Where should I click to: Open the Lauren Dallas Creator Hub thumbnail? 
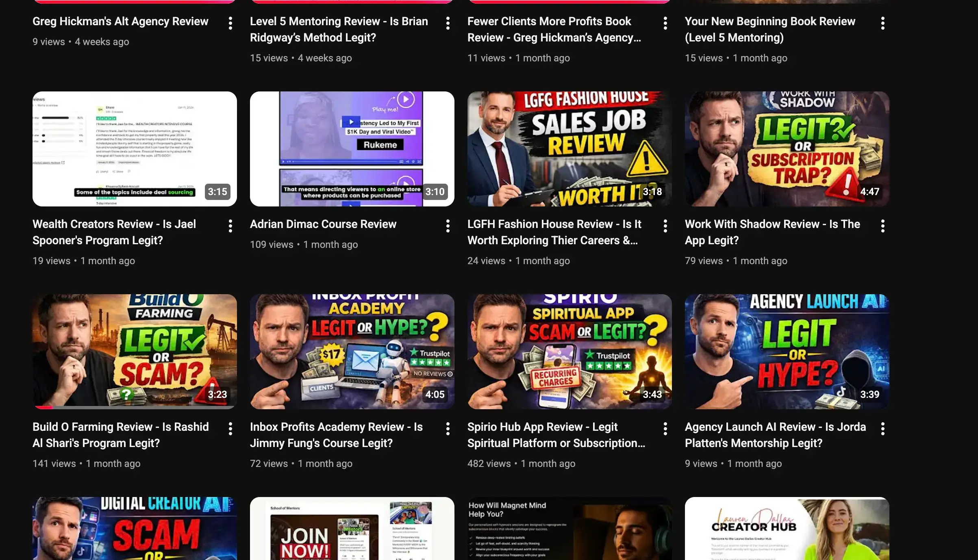click(x=787, y=528)
